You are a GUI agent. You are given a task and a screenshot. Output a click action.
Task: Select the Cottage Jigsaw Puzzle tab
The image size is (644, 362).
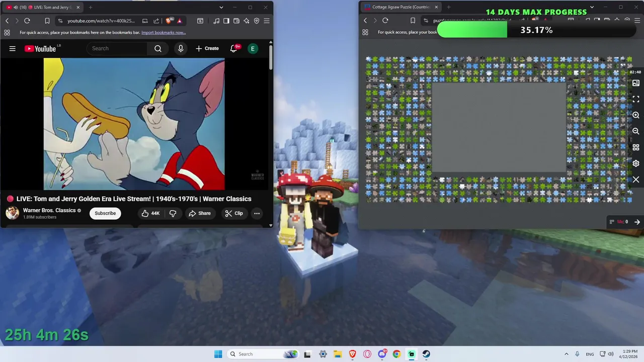point(400,7)
